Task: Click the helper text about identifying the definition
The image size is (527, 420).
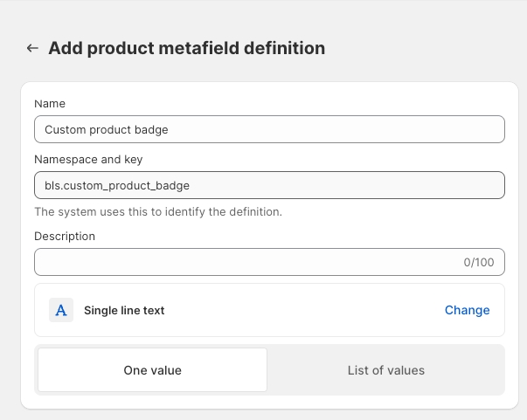Action: point(158,211)
